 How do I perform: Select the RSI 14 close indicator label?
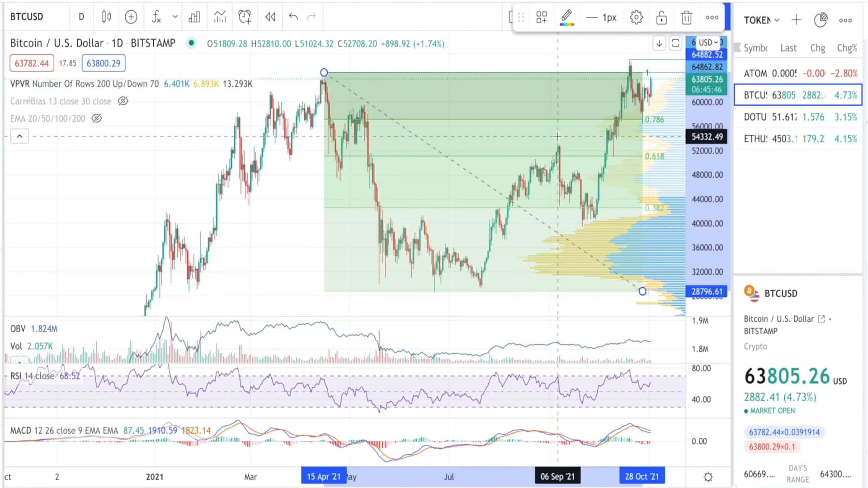[x=32, y=376]
